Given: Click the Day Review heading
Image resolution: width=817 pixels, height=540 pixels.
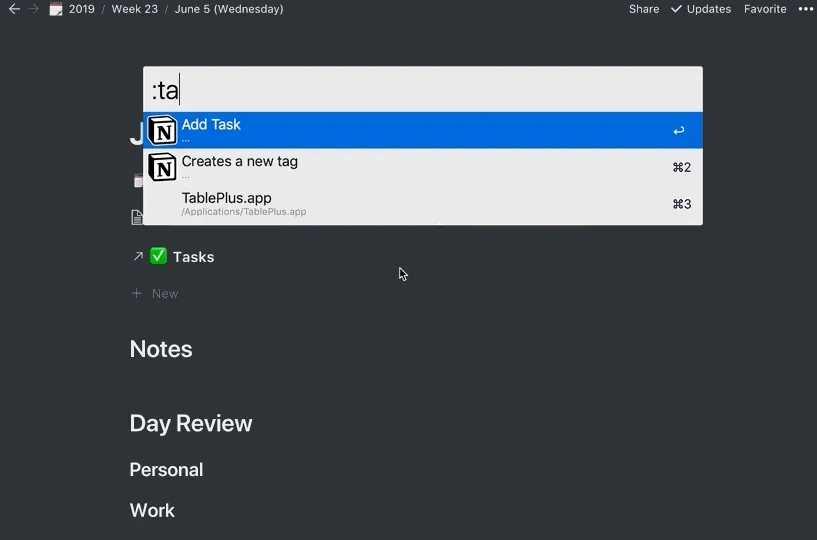Looking at the screenshot, I should click(191, 423).
